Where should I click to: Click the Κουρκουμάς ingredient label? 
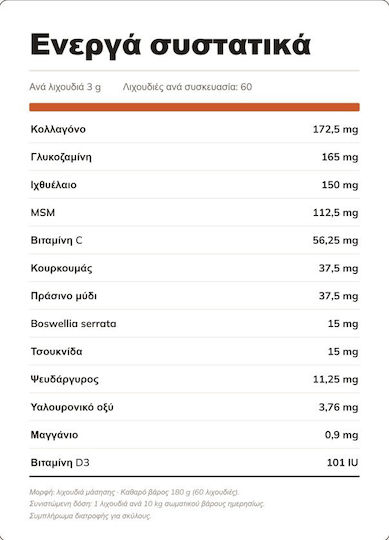click(x=61, y=268)
